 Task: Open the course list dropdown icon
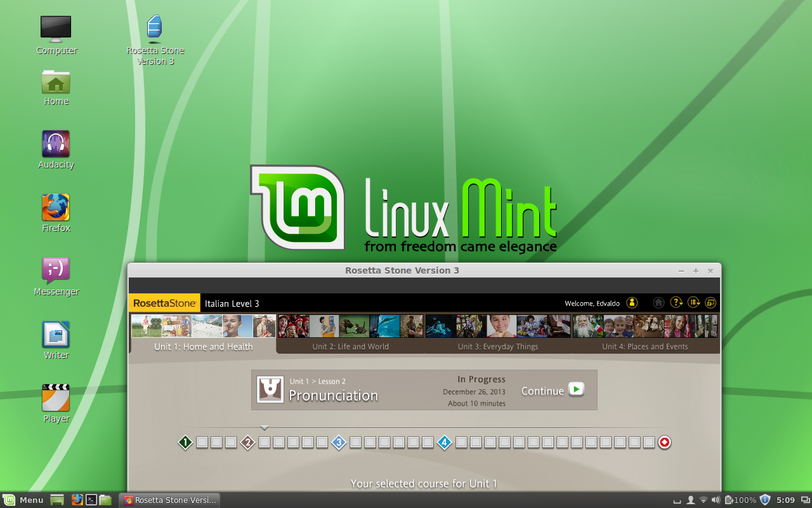693,302
